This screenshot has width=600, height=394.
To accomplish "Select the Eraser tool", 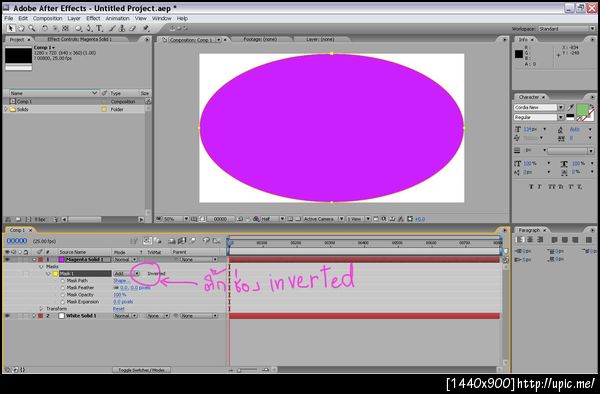I will 132,28.
